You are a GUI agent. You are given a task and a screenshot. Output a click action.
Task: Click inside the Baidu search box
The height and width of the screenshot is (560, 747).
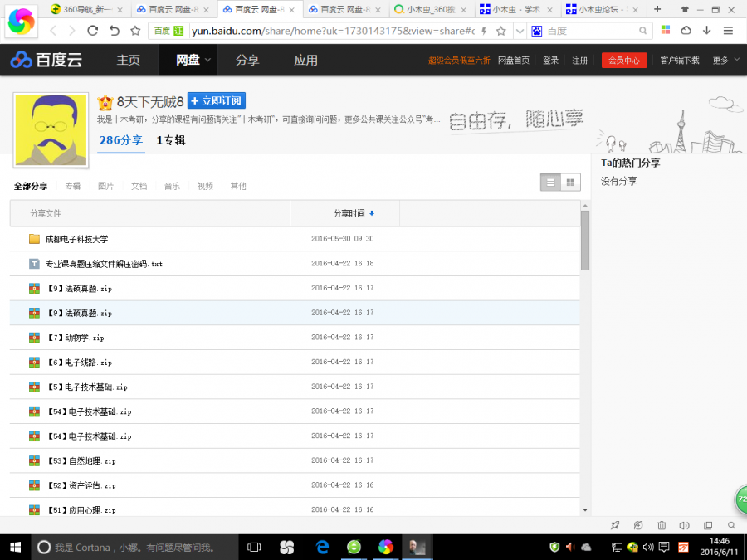(x=591, y=31)
